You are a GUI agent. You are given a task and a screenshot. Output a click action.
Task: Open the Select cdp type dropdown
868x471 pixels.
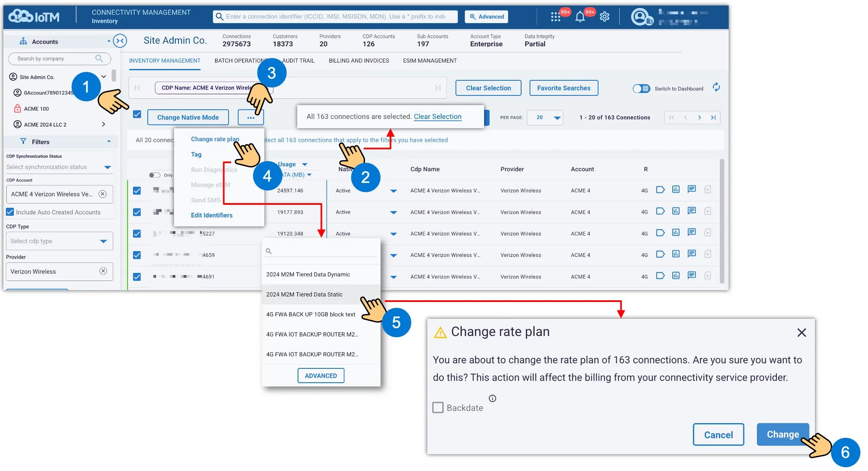tap(59, 241)
